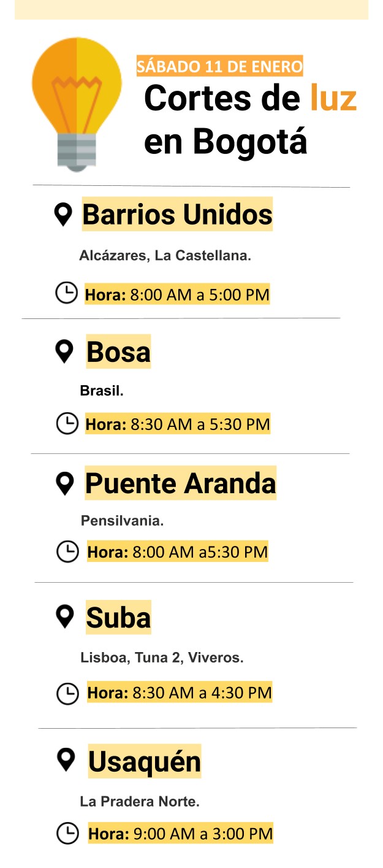The image size is (383, 868).
Task: Click the location pin beside Usaquén
Action: pos(66,760)
